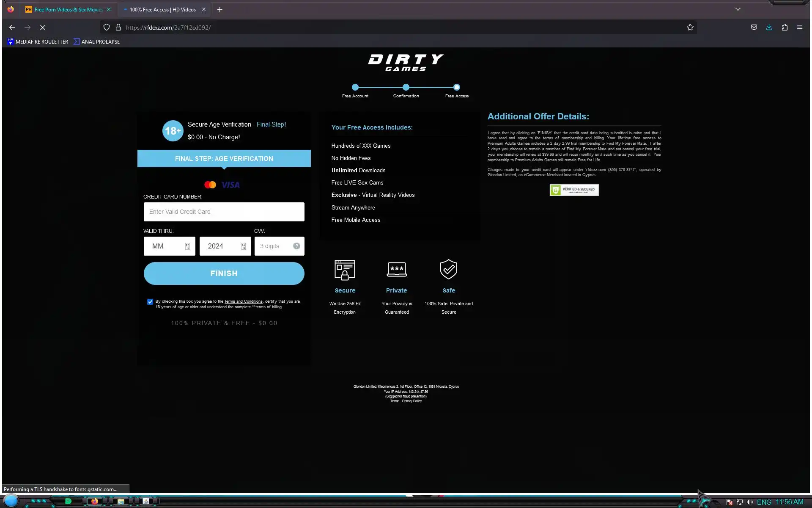Open the extensions puzzle icon
The height and width of the screenshot is (508, 812).
pyautogui.click(x=785, y=28)
